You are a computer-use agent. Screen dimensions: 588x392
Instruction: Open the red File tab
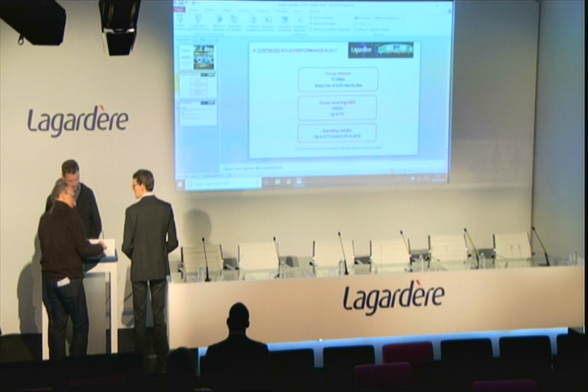(180, 10)
